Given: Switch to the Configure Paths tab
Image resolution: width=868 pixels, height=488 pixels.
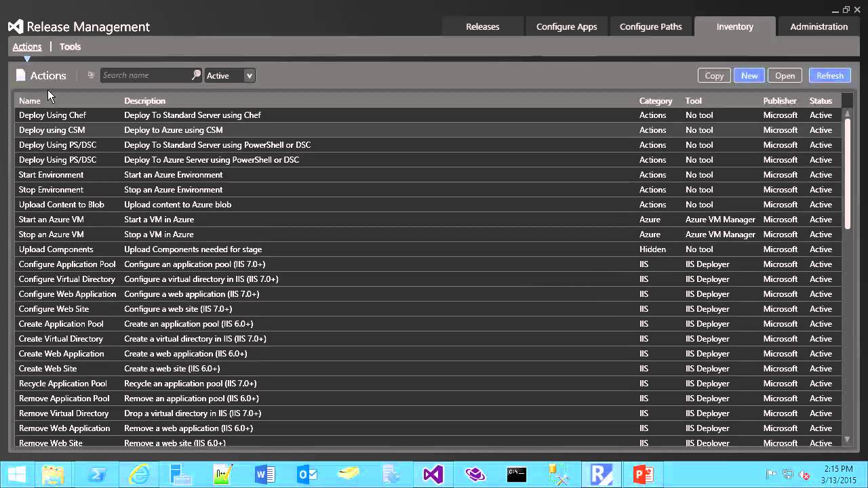Looking at the screenshot, I should (x=651, y=26).
